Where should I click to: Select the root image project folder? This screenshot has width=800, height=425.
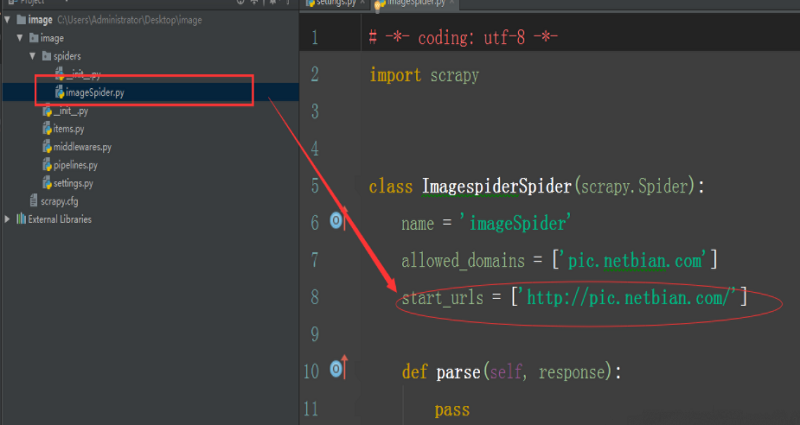pos(40,20)
